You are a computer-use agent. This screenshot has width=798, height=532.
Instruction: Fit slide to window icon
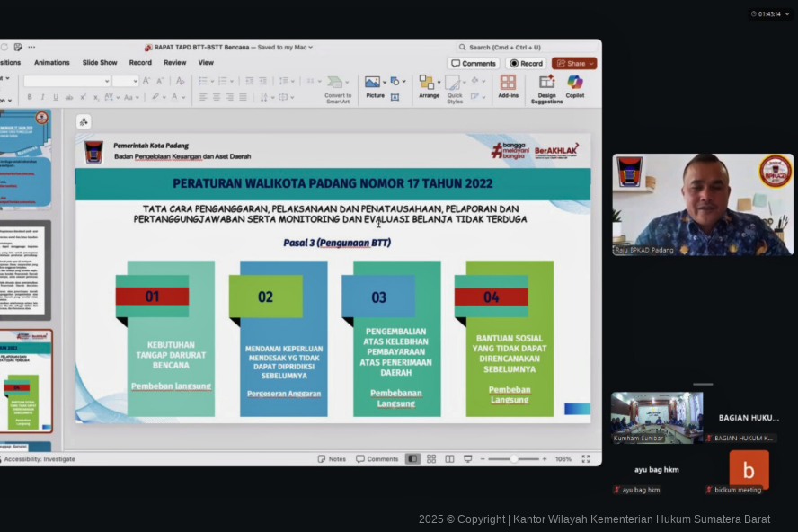[586, 459]
